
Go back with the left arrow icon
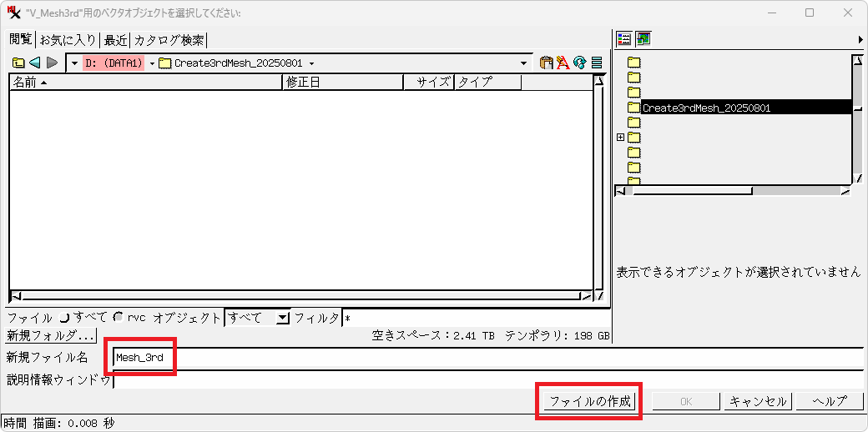[35, 63]
